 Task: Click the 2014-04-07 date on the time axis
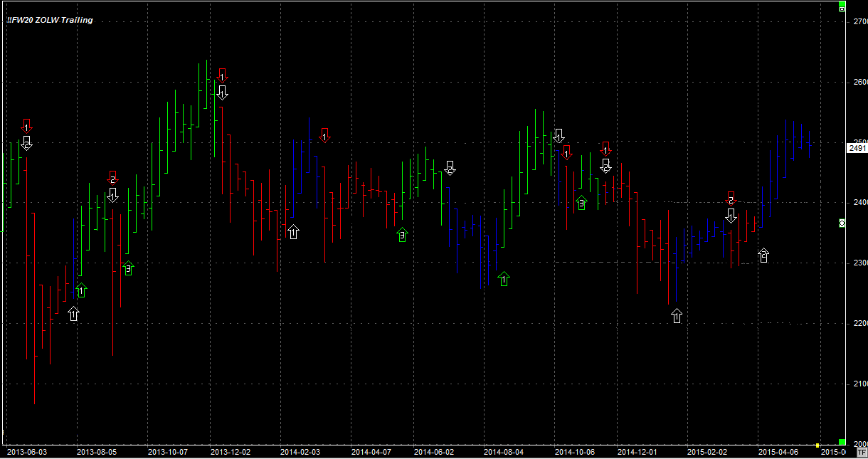[372, 452]
